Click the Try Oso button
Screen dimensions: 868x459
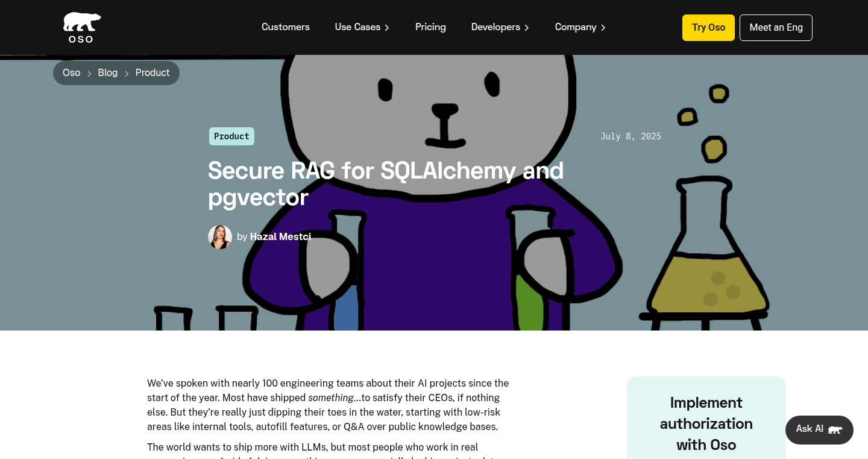coord(708,28)
